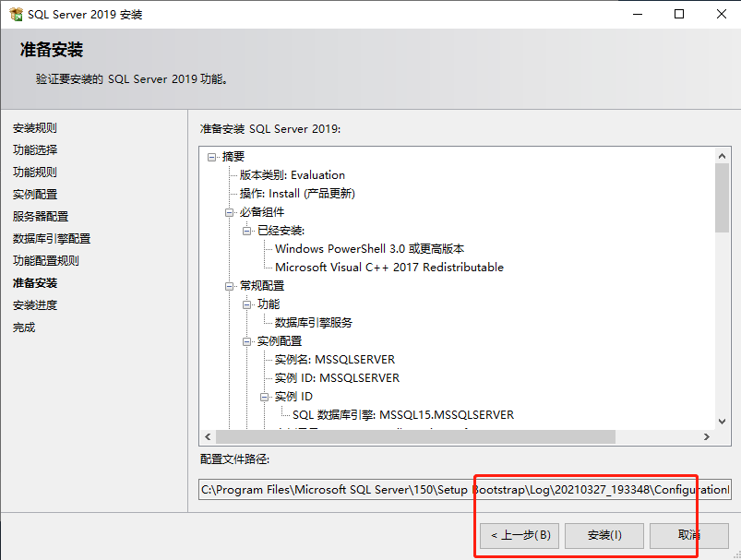Click the horizontal scroll left arrow
The height and width of the screenshot is (560, 741).
point(208,437)
